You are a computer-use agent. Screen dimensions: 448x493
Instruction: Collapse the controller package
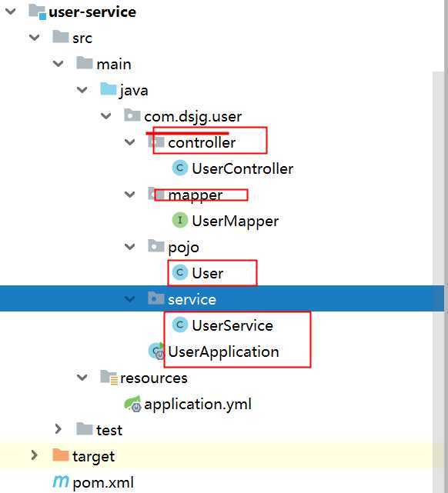[130, 142]
